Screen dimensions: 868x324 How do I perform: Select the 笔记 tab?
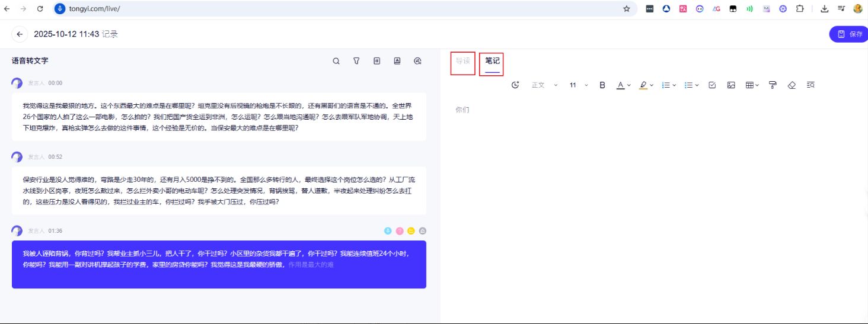pyautogui.click(x=492, y=60)
